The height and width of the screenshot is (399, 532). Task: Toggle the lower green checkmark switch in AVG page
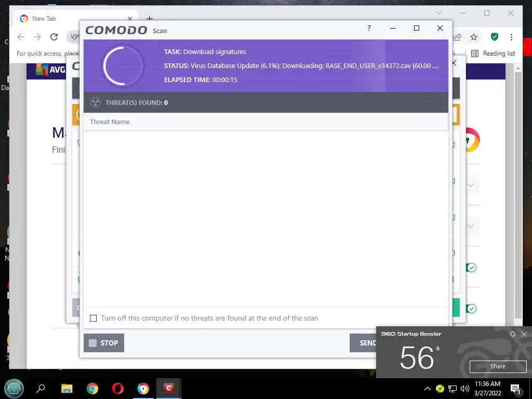click(471, 309)
